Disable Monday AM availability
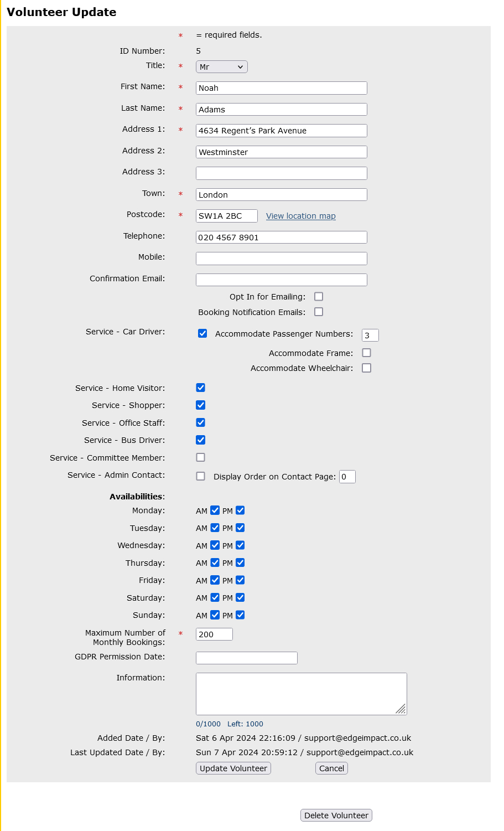Screen dimensions: 504x831 point(215,510)
